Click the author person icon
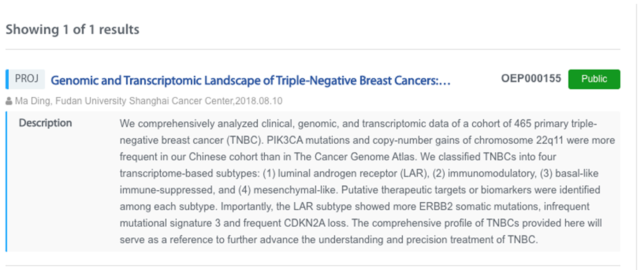The image size is (644, 270). click(9, 101)
